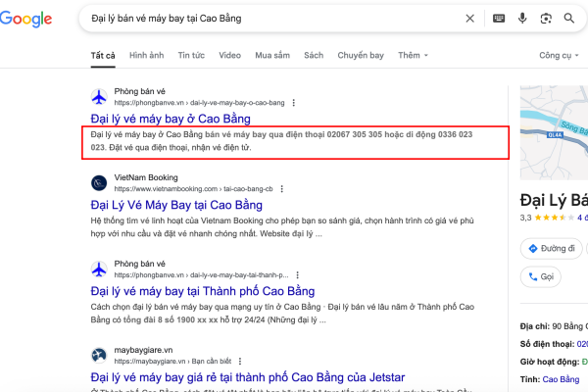
Task: Open options for first Phòng bán vé result
Action: [x=293, y=102]
